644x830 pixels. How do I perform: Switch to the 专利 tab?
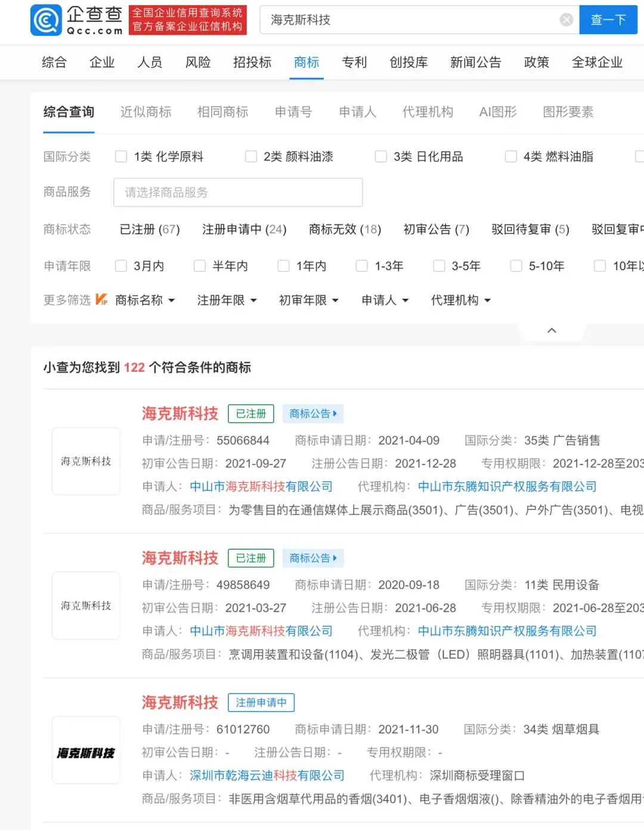pos(355,62)
